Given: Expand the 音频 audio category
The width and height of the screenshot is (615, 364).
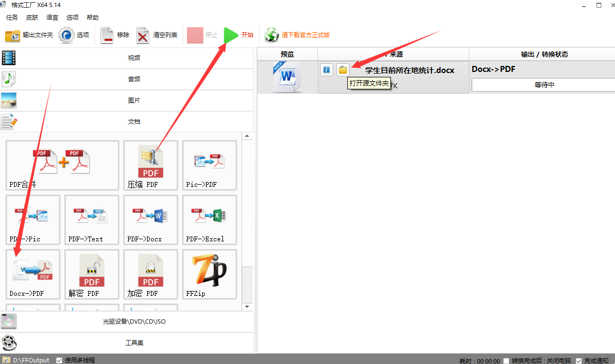Looking at the screenshot, I should pyautogui.click(x=126, y=79).
